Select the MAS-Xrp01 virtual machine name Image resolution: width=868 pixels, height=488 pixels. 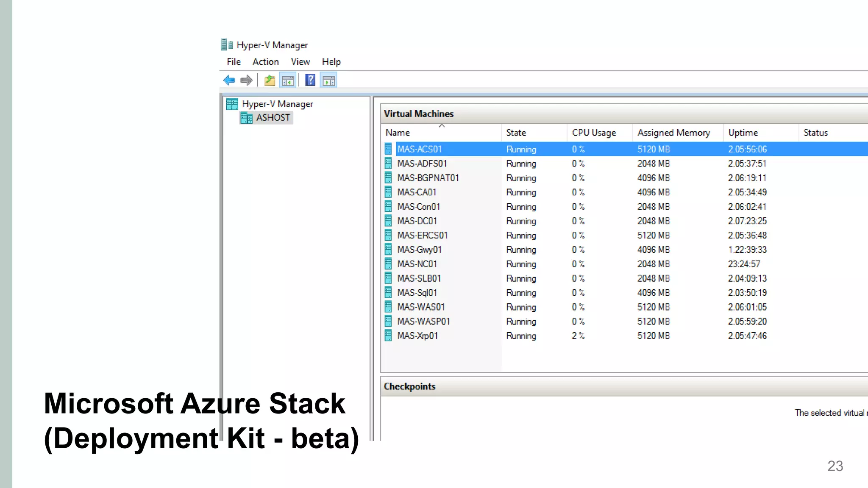(x=417, y=336)
